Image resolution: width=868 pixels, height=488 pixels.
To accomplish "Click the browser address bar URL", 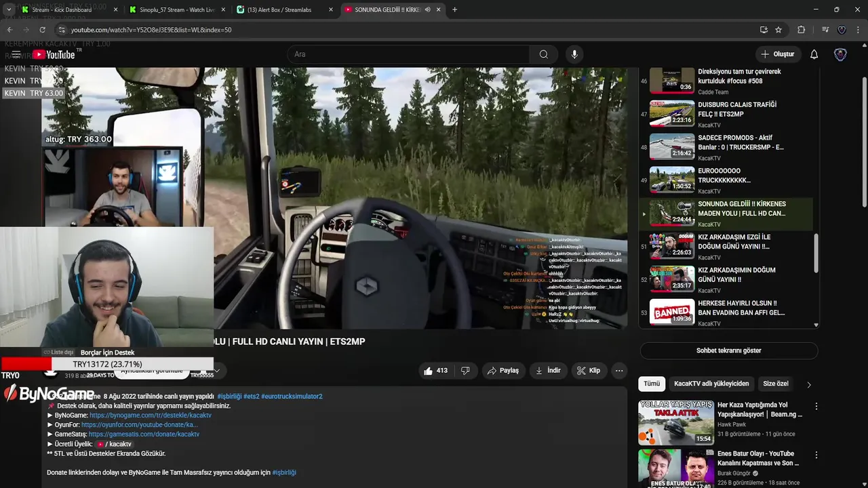I will [x=151, y=30].
